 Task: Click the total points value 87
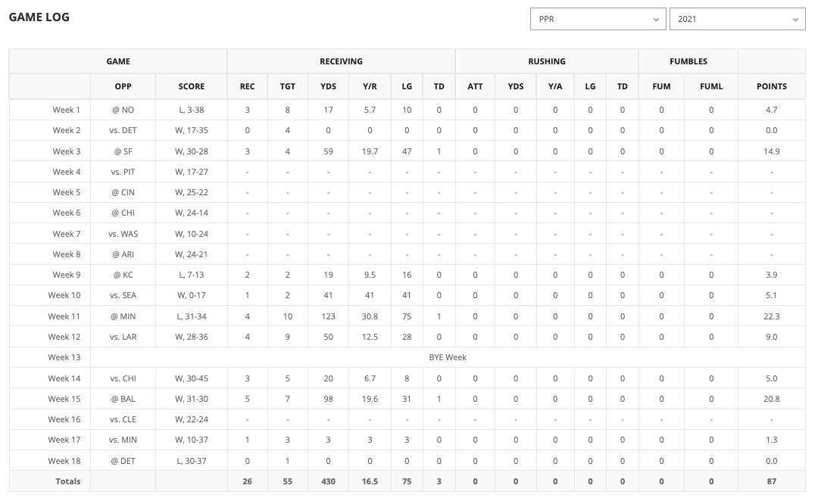tap(772, 481)
